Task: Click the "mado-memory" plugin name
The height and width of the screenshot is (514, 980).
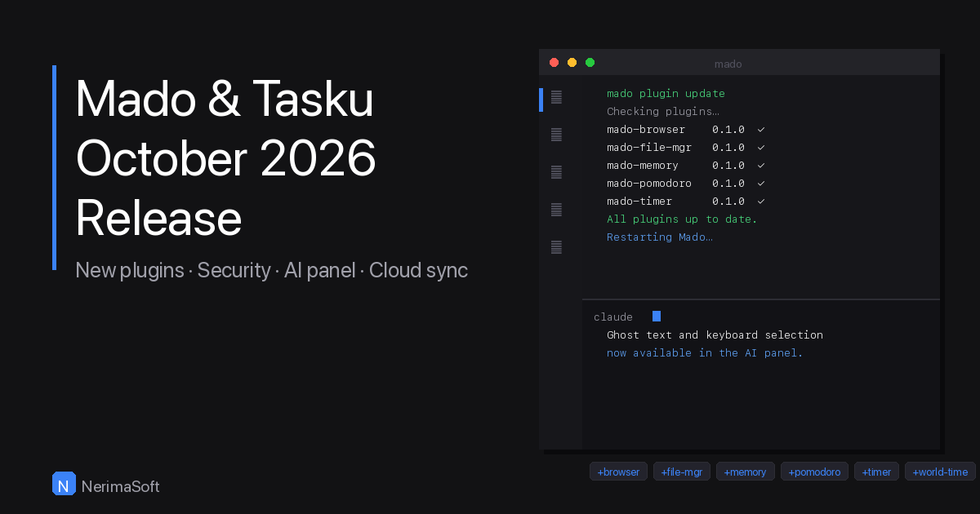Action: [x=643, y=166]
